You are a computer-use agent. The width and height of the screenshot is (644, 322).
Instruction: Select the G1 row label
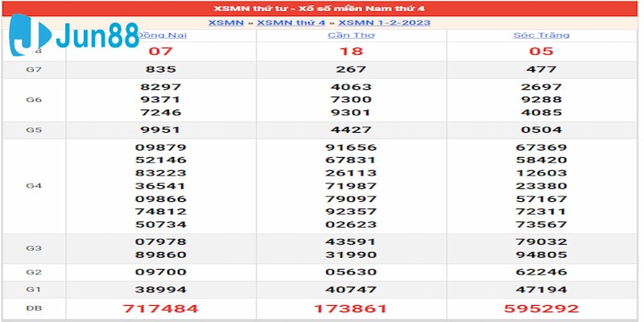pos(34,290)
